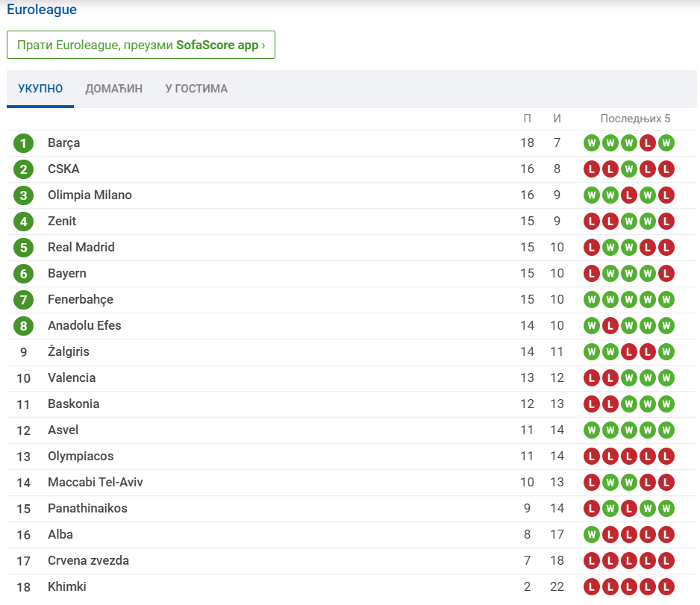Click green position badge 6 for Bayern
This screenshot has width=700, height=605.
(x=24, y=274)
